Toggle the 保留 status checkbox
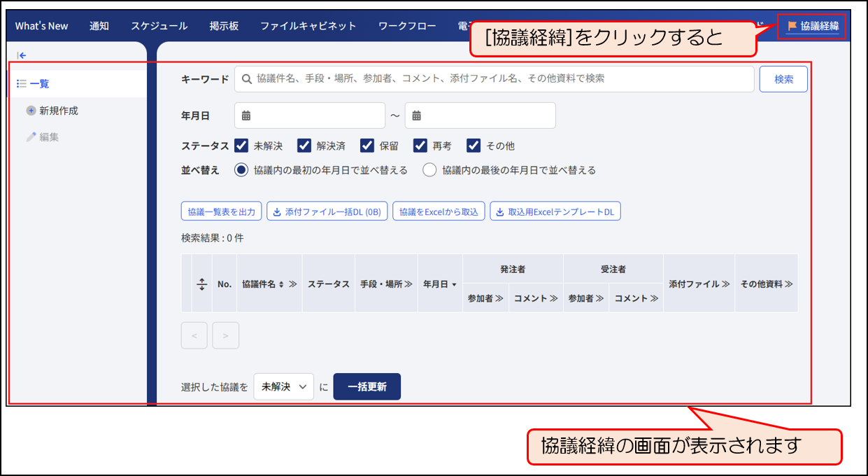The height and width of the screenshot is (476, 868). (x=367, y=146)
